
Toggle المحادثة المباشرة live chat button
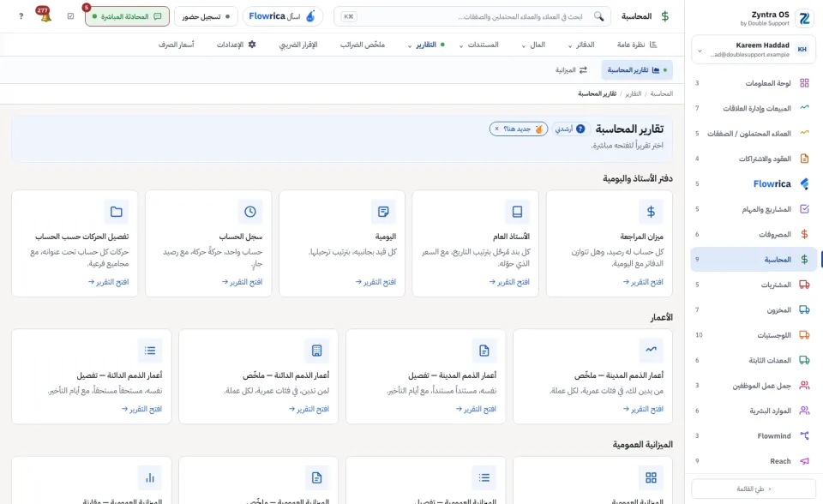tap(127, 16)
